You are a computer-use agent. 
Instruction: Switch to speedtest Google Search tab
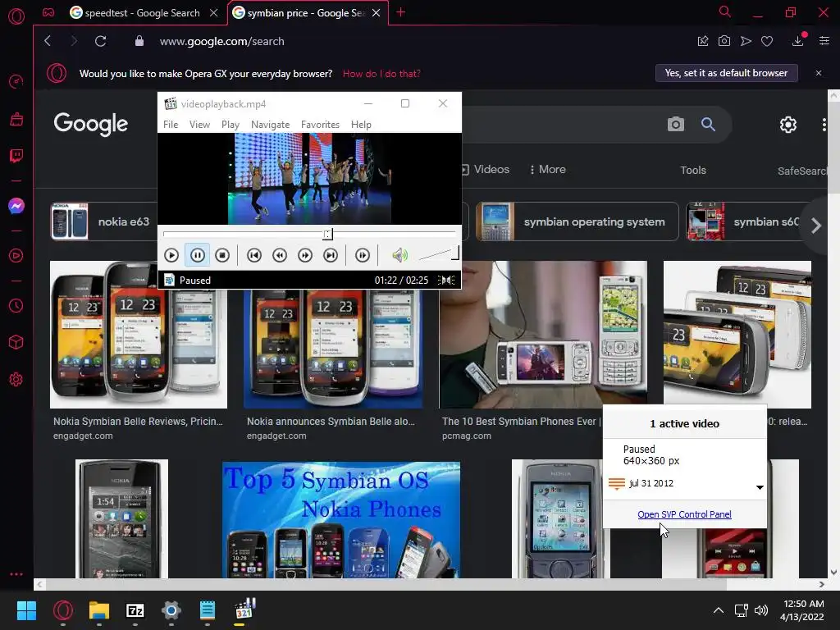[x=143, y=13]
